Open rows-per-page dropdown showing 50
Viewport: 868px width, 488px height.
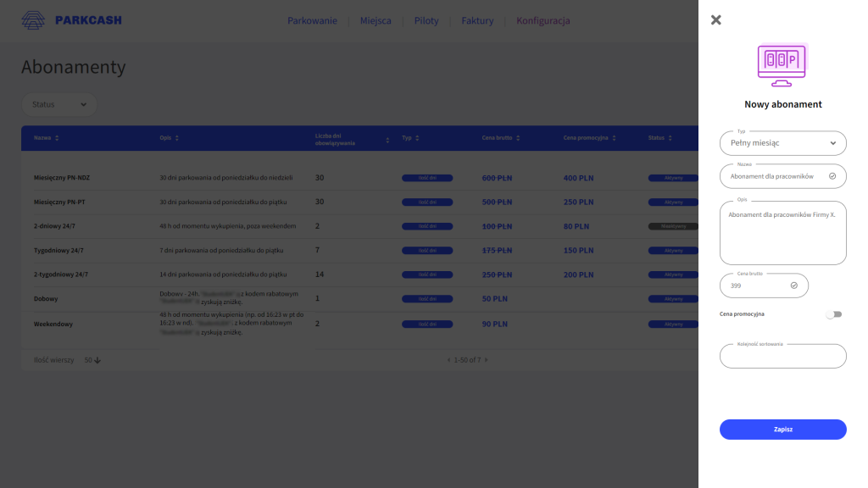coord(92,360)
